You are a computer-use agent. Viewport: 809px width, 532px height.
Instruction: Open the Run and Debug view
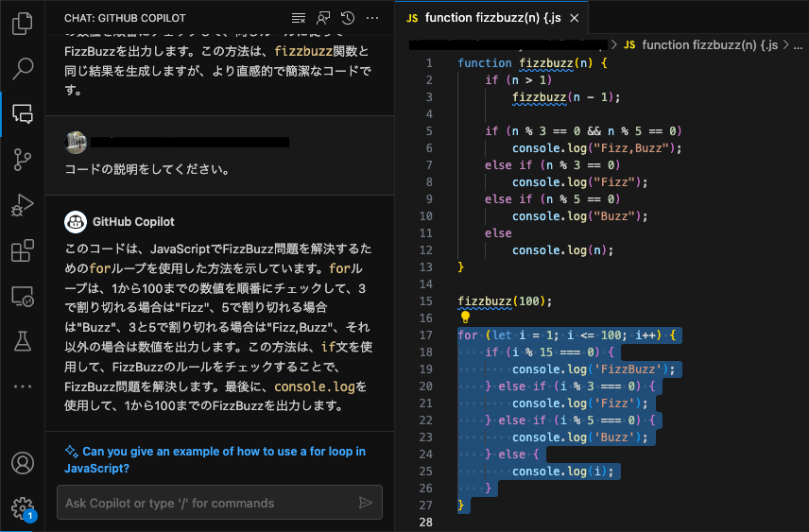click(22, 205)
